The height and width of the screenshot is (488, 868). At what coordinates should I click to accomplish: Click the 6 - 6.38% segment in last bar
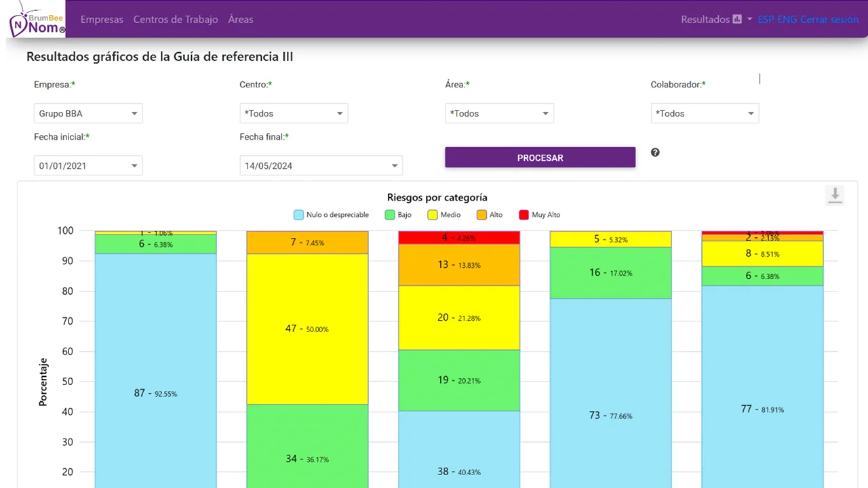tap(762, 276)
